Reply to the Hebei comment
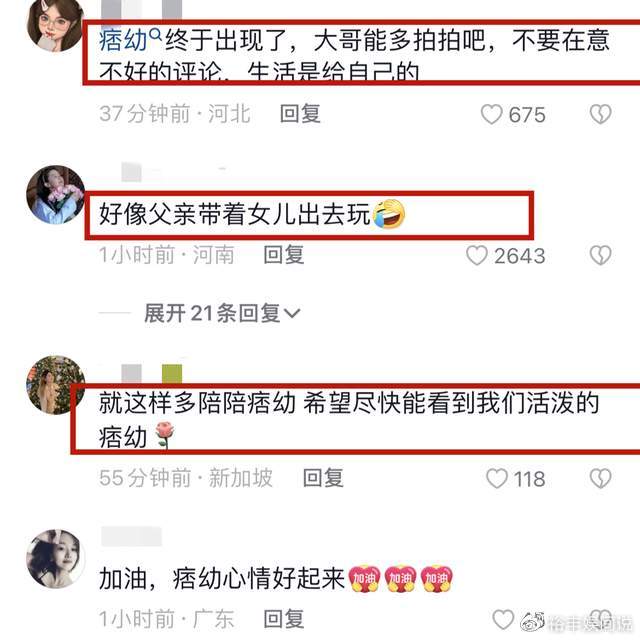This screenshot has width=640, height=640. [x=300, y=114]
